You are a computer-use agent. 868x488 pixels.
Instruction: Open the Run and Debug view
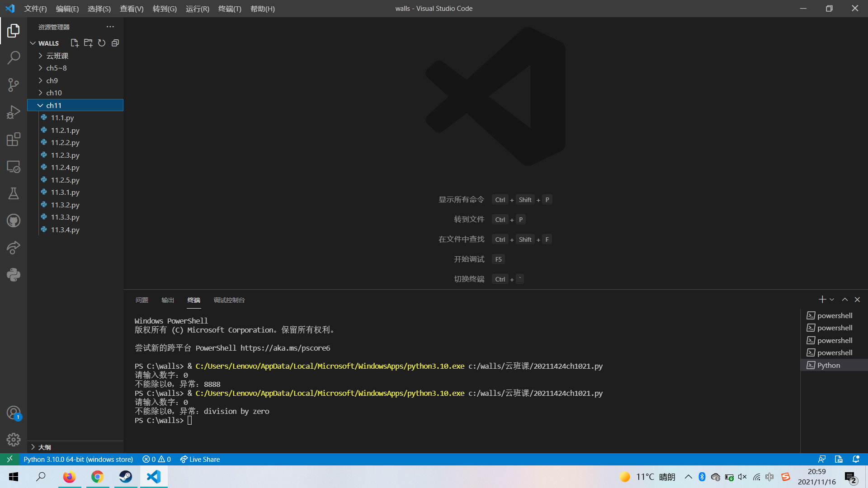pos(14,112)
